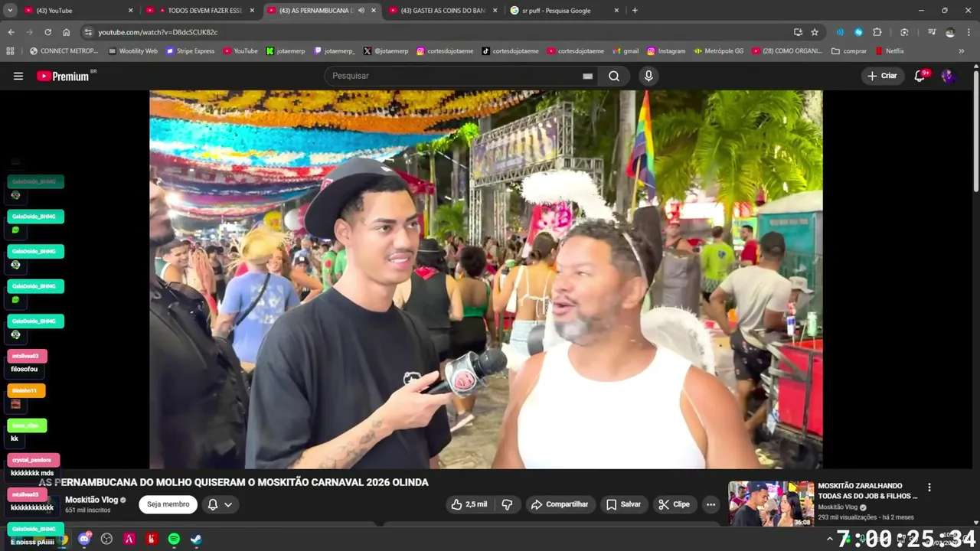This screenshot has width=980, height=551.
Task: Open the tab search dropdown arrow
Action: [10, 11]
